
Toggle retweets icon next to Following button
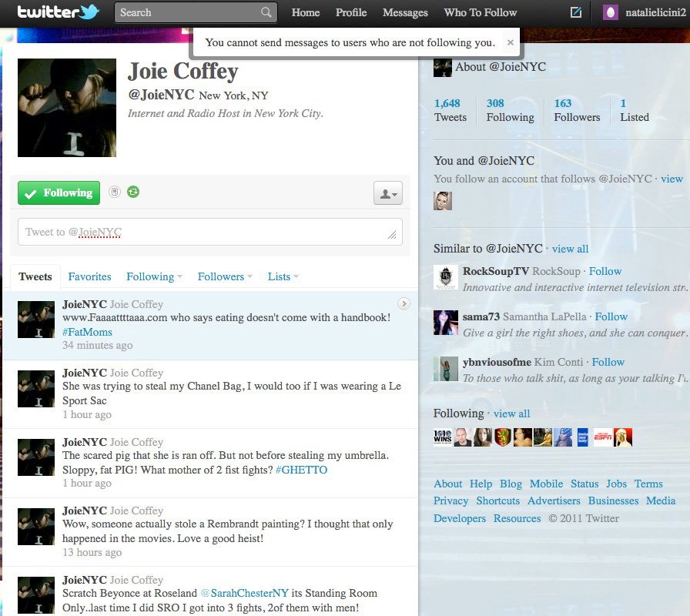pos(133,192)
